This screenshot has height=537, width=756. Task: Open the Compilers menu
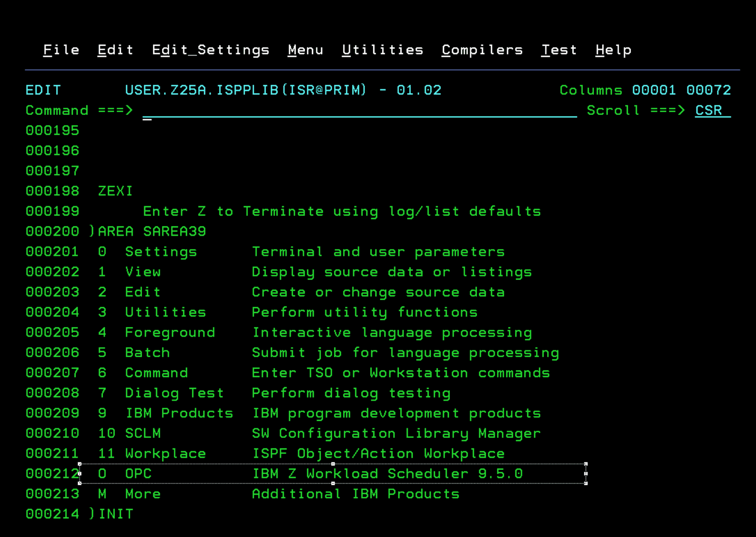[482, 50]
